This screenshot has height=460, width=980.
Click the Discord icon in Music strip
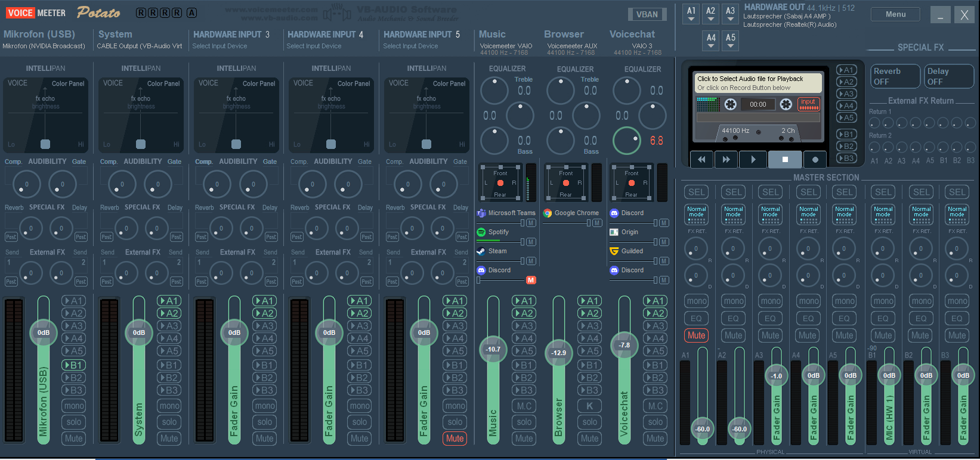(481, 270)
